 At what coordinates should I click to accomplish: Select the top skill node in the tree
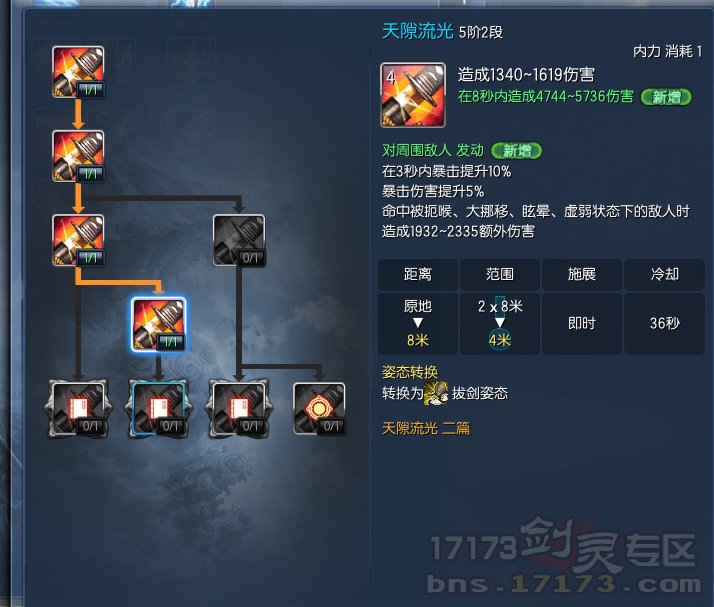tap(78, 72)
